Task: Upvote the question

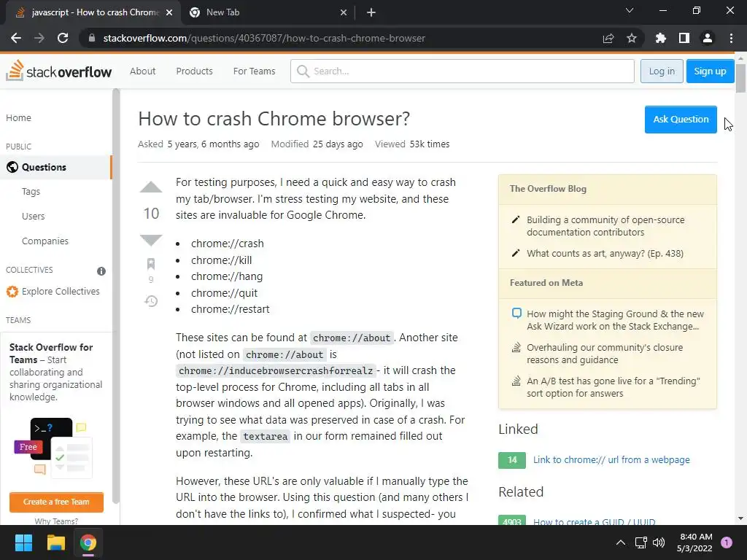Action: (151, 187)
